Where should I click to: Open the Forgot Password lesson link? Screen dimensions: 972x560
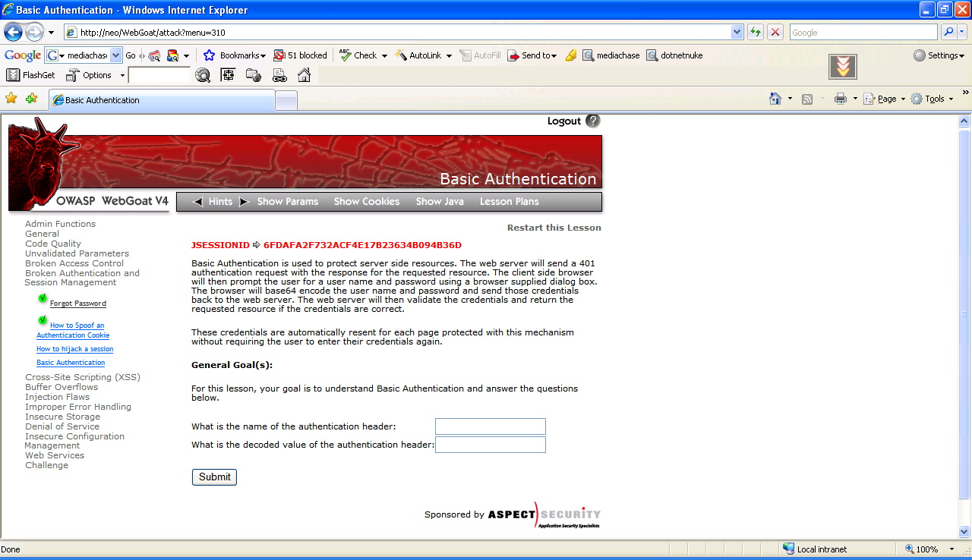[x=77, y=304]
